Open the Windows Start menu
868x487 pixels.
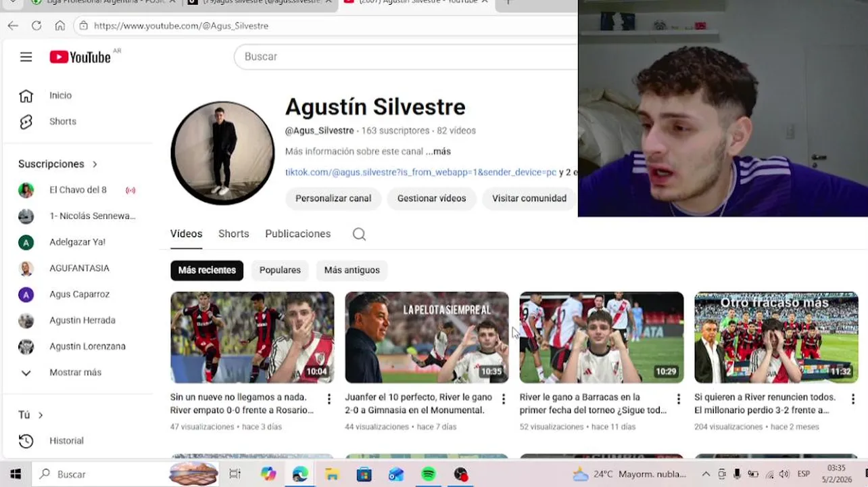pos(16,474)
